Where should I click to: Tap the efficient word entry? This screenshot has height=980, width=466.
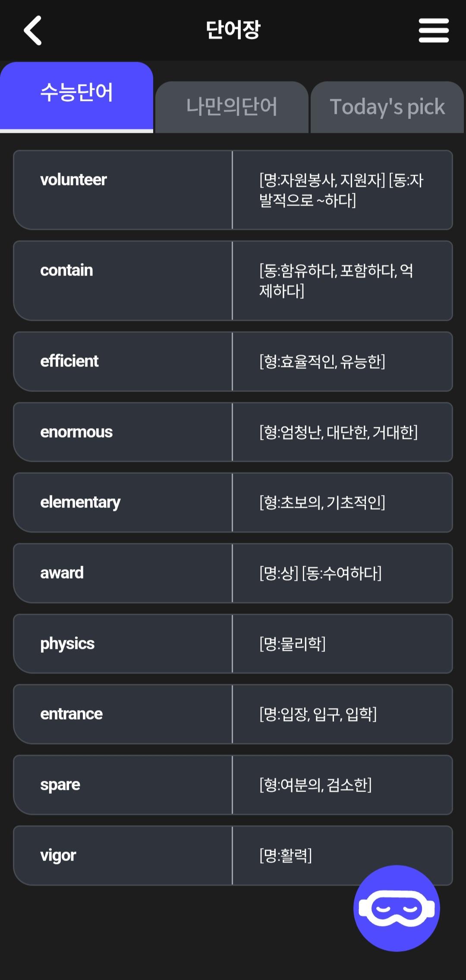[x=69, y=361]
